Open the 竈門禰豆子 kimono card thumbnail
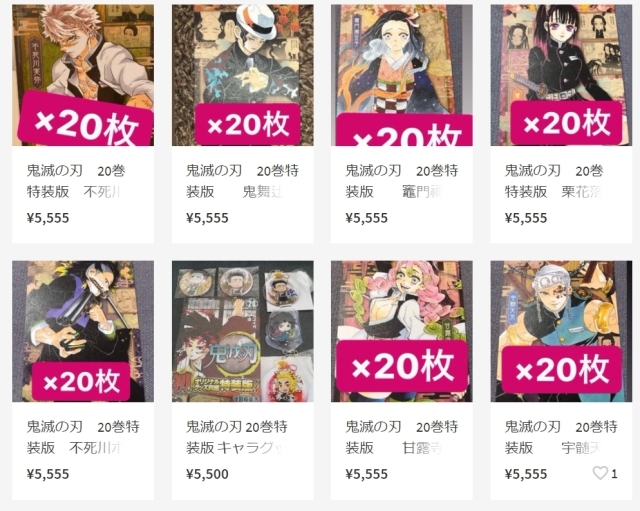 pos(402,75)
